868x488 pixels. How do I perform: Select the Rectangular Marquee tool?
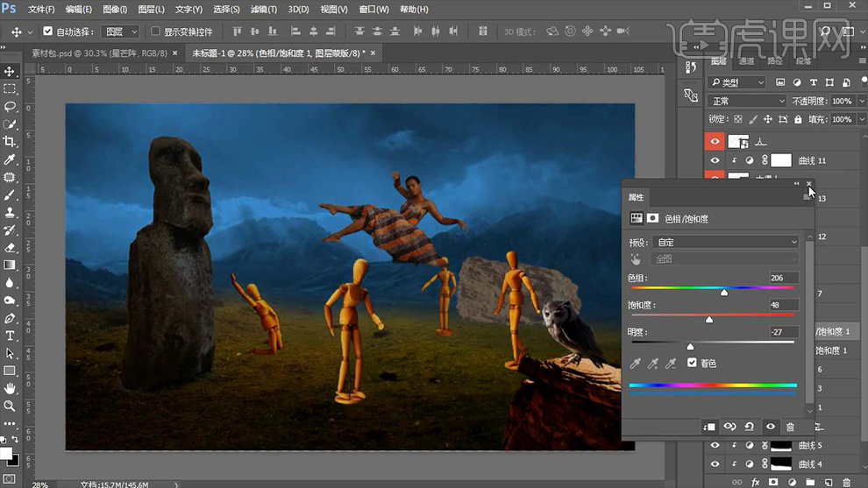click(10, 88)
